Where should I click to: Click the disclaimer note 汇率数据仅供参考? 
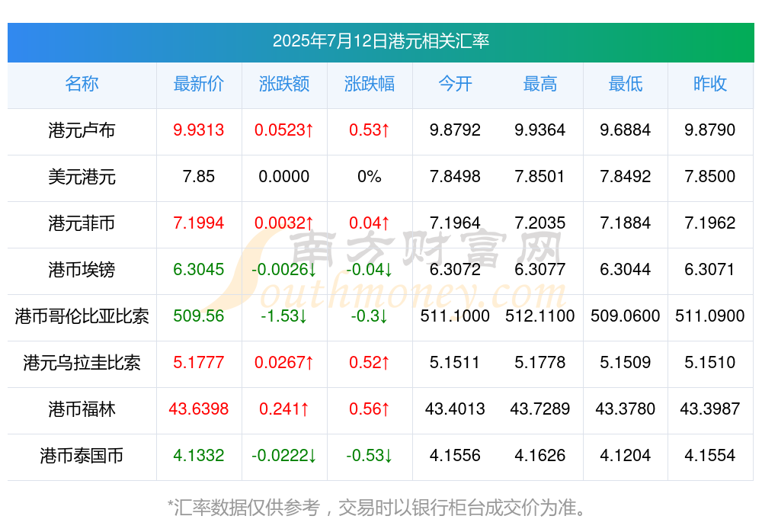point(248,508)
